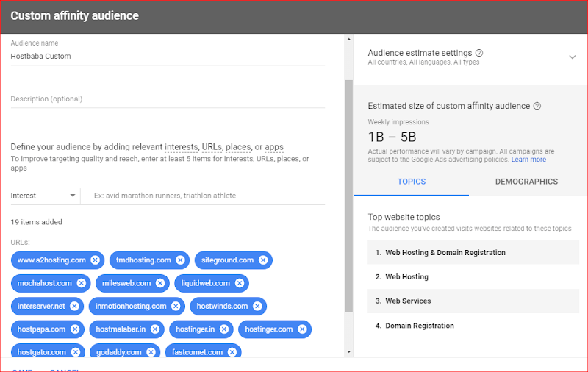Remove the milesweb.com URL chip
The width and height of the screenshot is (588, 372).
click(x=160, y=283)
